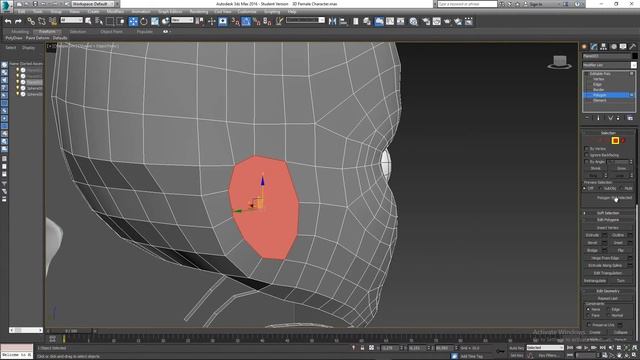The height and width of the screenshot is (360, 640).
Task: Activate the Select and Move tool
Action: 133,21
